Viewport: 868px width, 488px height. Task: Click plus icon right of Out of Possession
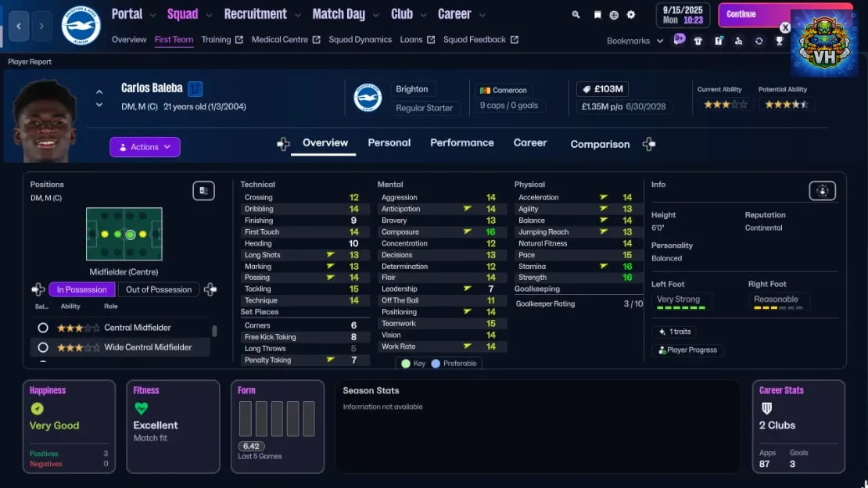click(x=210, y=289)
